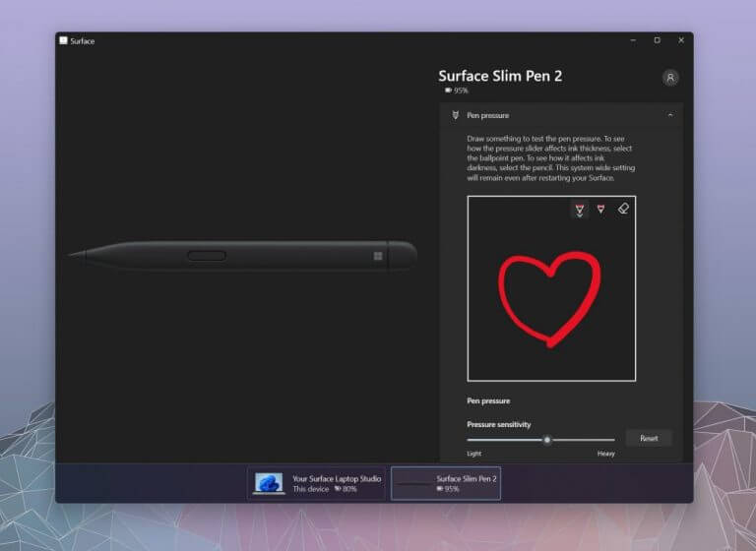Click the 80% laptop battery indicator

(x=346, y=489)
